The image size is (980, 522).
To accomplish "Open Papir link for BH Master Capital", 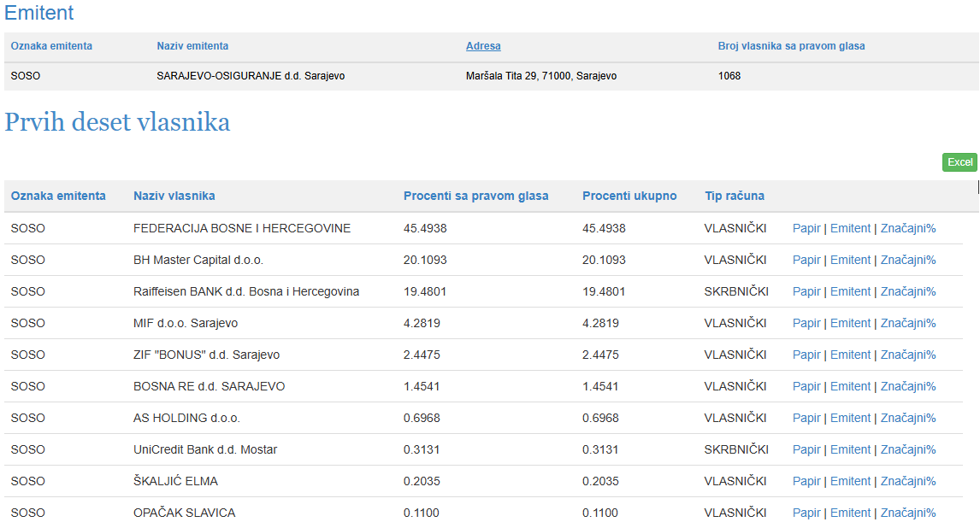I will [806, 261].
